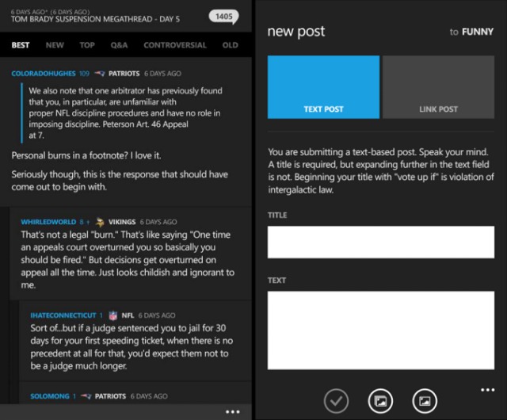
Task: Click the TITLE input field
Action: click(381, 242)
